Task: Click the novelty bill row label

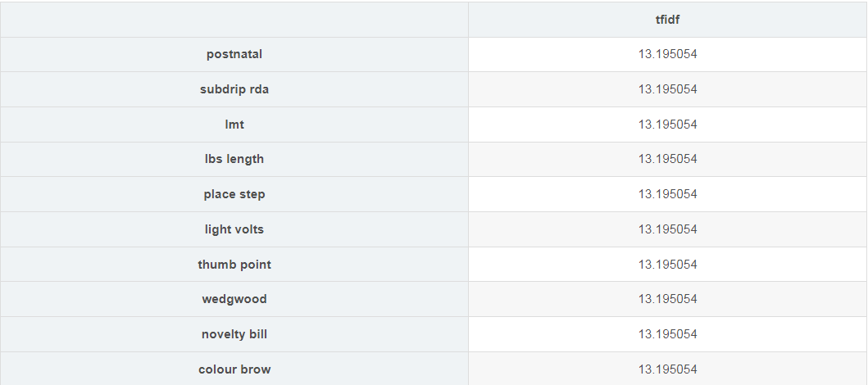Action: [234, 334]
